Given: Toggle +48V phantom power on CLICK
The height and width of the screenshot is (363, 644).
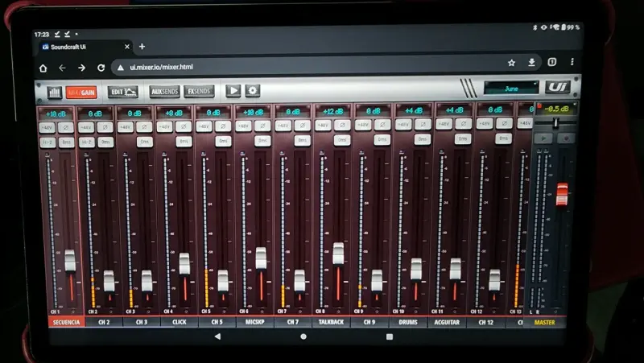Looking at the screenshot, I should (x=164, y=127).
